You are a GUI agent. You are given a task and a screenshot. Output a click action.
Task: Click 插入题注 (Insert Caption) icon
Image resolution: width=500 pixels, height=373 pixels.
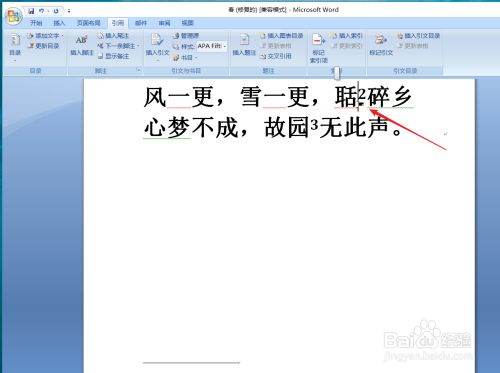[x=244, y=45]
